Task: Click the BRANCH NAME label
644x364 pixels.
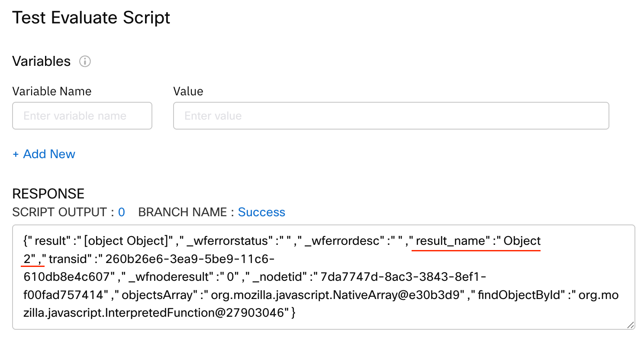Action: (182, 212)
